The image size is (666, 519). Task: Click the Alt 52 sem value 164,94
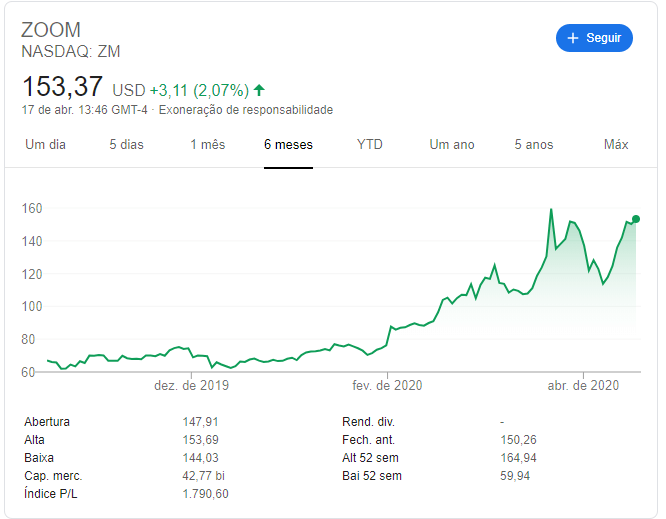(x=519, y=458)
